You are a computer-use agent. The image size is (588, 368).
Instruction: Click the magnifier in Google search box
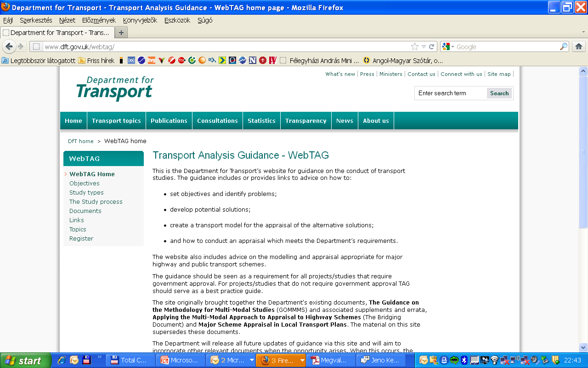coord(564,46)
